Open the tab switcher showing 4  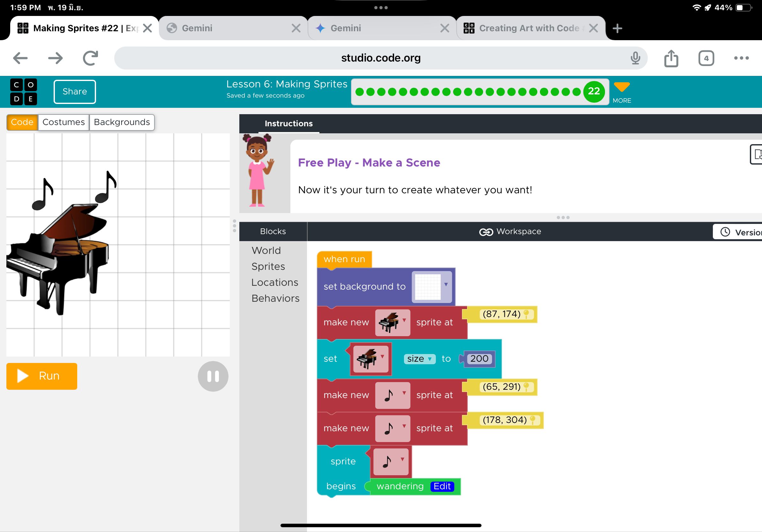[706, 58]
